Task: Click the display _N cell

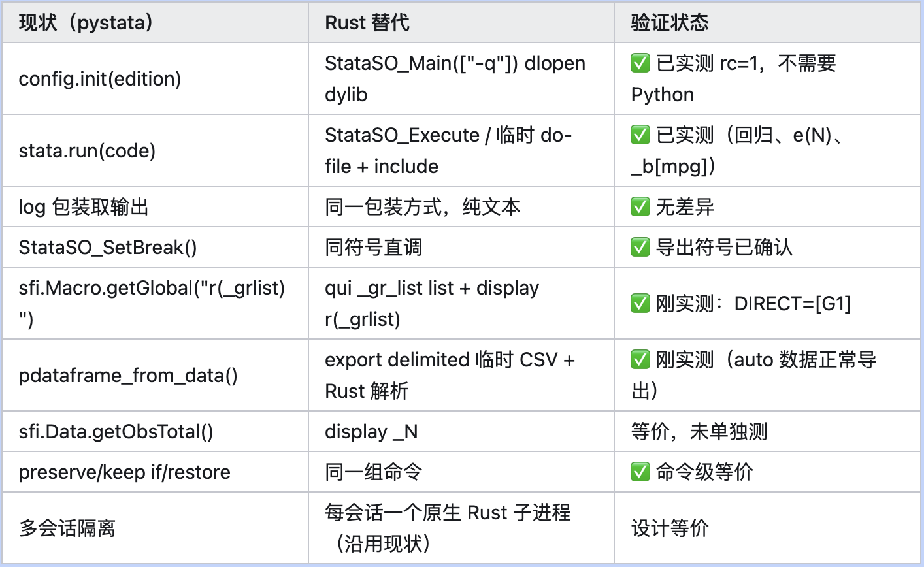Action: pos(461,432)
